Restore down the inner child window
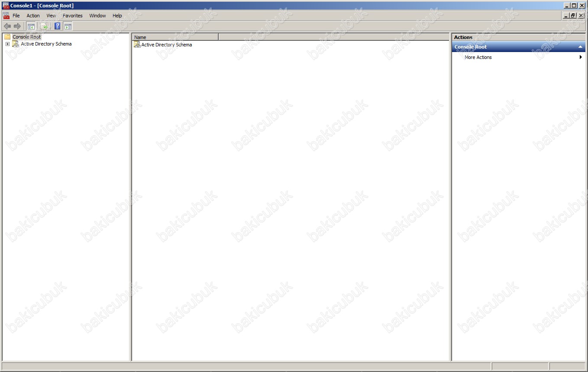 (x=573, y=16)
